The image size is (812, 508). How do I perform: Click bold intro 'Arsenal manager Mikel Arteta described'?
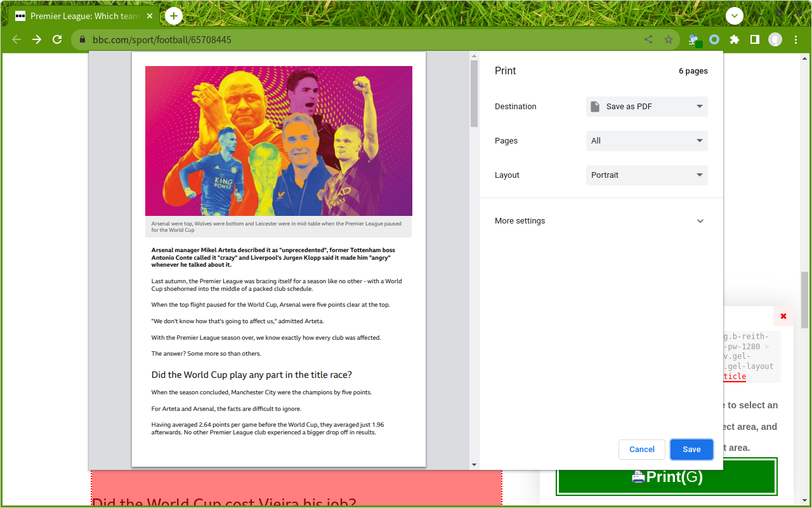click(x=273, y=257)
